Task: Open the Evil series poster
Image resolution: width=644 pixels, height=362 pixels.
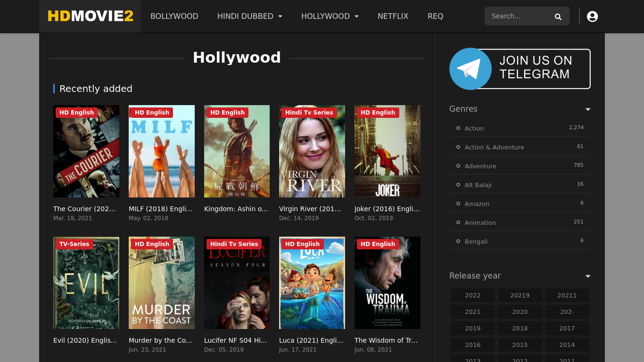Action: [x=86, y=283]
